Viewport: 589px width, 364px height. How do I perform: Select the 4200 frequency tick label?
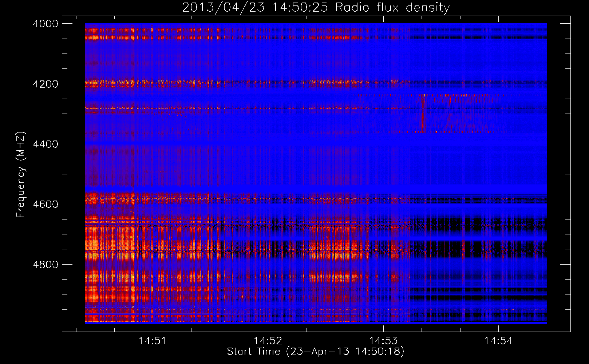coord(46,84)
